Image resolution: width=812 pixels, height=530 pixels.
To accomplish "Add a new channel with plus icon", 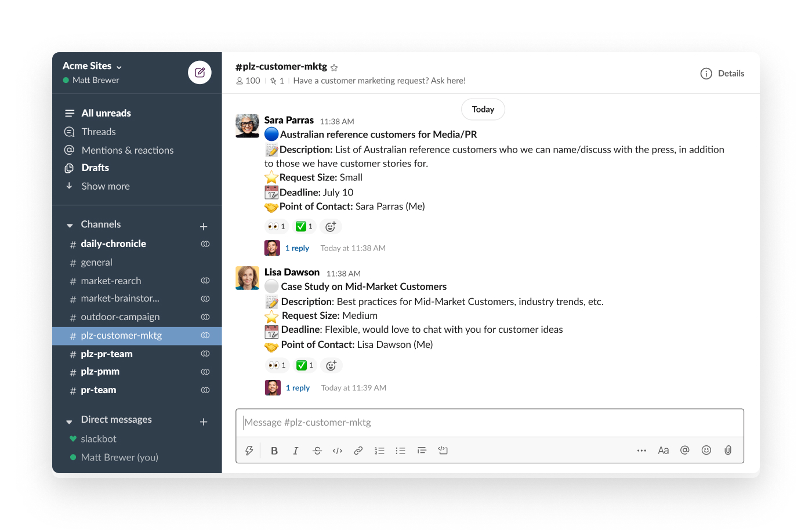I will [204, 227].
